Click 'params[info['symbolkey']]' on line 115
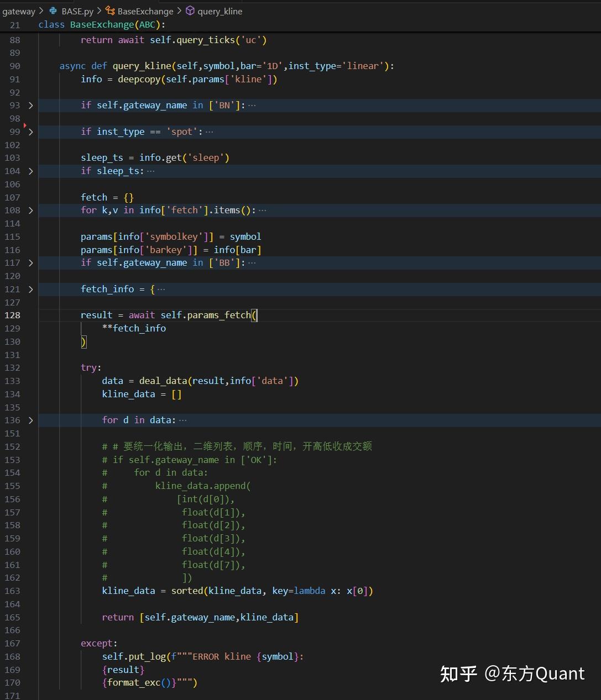Screen dimensions: 601x700 click(x=147, y=237)
